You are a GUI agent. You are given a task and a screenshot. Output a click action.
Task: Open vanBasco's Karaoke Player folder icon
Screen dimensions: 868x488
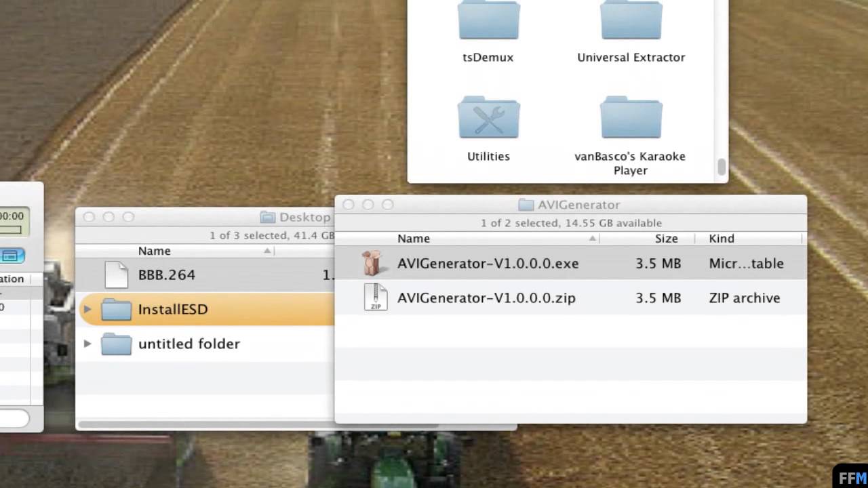point(631,117)
